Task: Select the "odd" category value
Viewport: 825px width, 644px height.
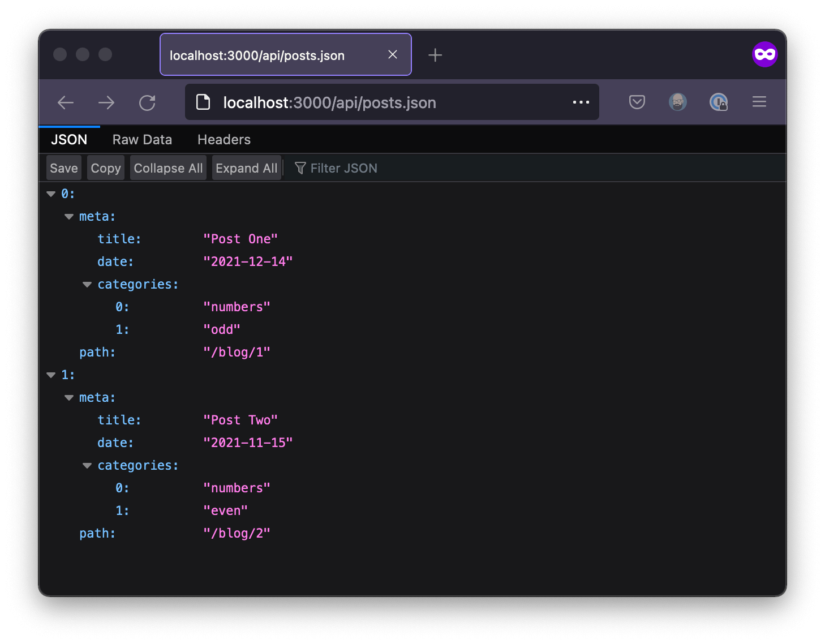Action: coord(222,329)
